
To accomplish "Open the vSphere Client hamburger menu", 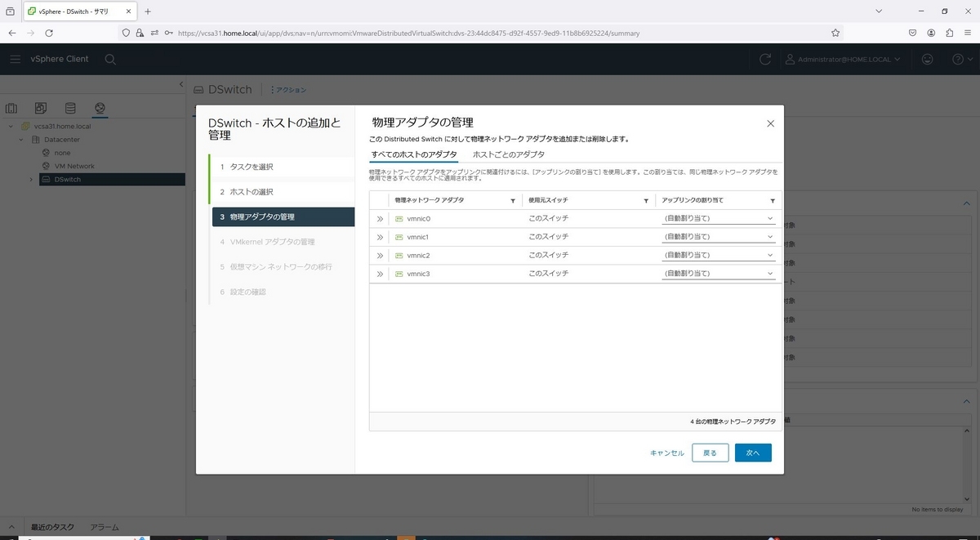I will pos(16,59).
